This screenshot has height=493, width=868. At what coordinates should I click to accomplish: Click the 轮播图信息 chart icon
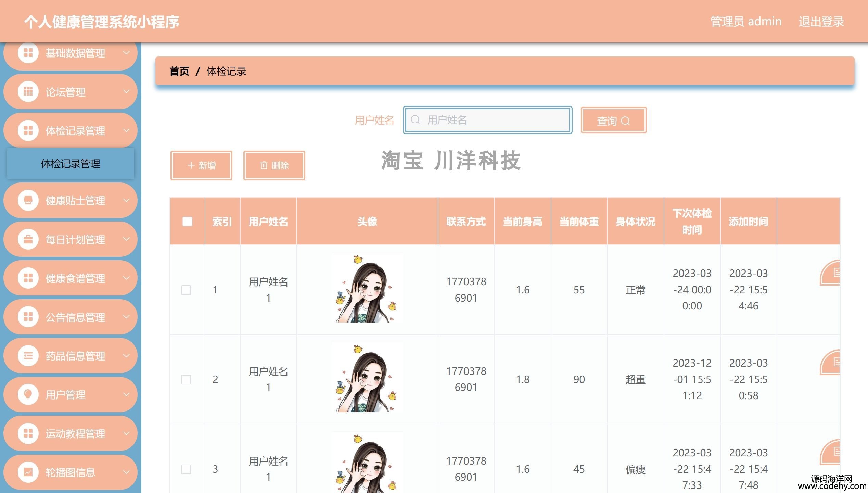click(28, 472)
